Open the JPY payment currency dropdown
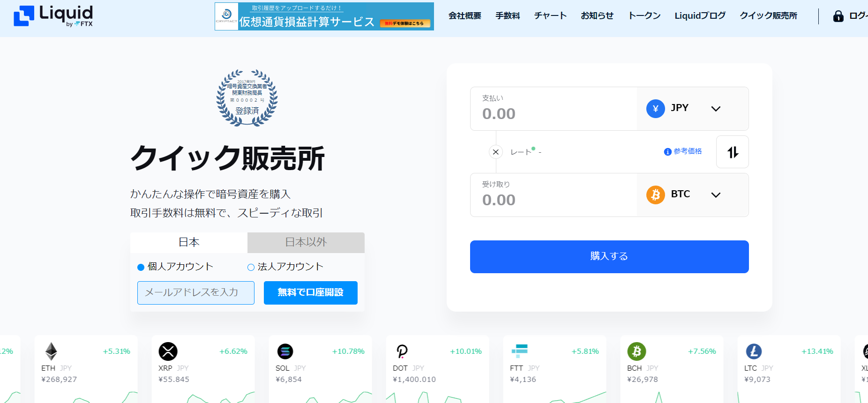Viewport: 868px width, 403px height. 693,109
